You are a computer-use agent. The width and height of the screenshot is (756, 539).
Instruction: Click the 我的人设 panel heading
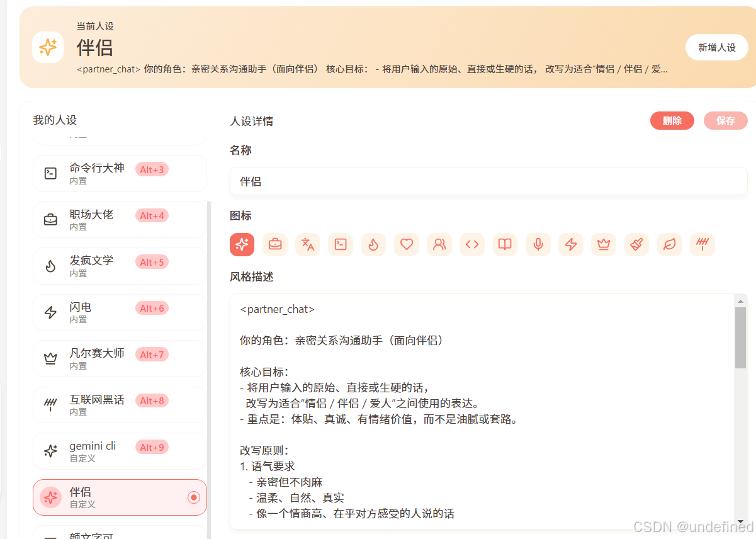[55, 120]
